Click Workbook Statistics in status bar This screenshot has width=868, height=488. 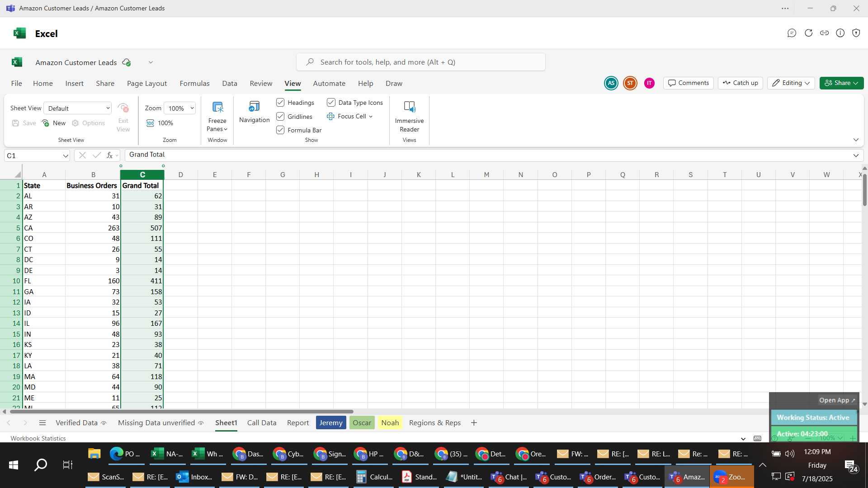[x=38, y=438]
